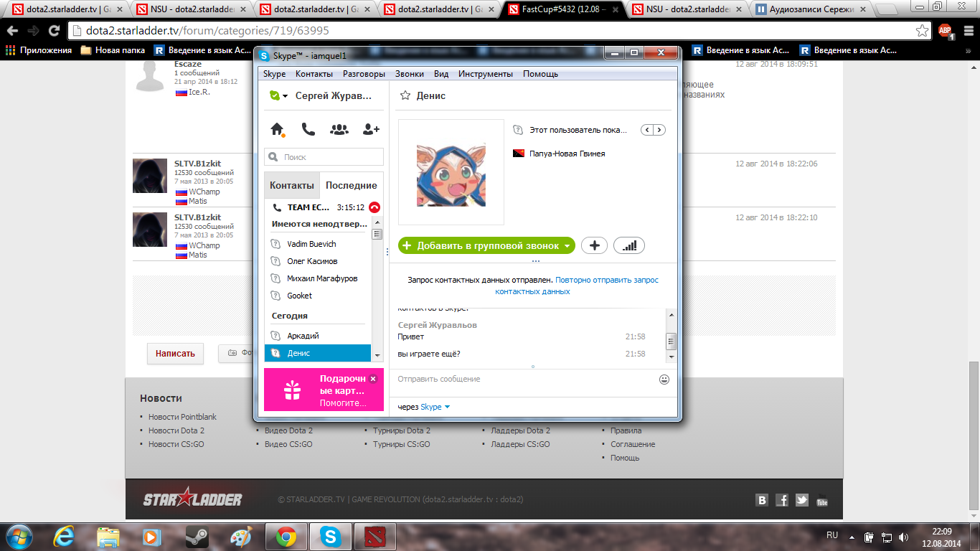Viewport: 980px width, 551px height.
Task: Open the Разговоры menu
Action: click(364, 74)
